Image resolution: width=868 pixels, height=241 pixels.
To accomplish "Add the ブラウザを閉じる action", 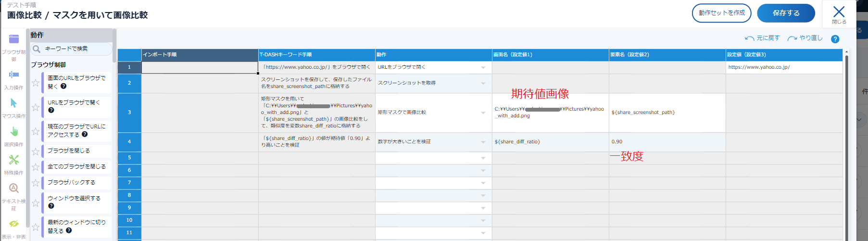I will click(x=76, y=151).
